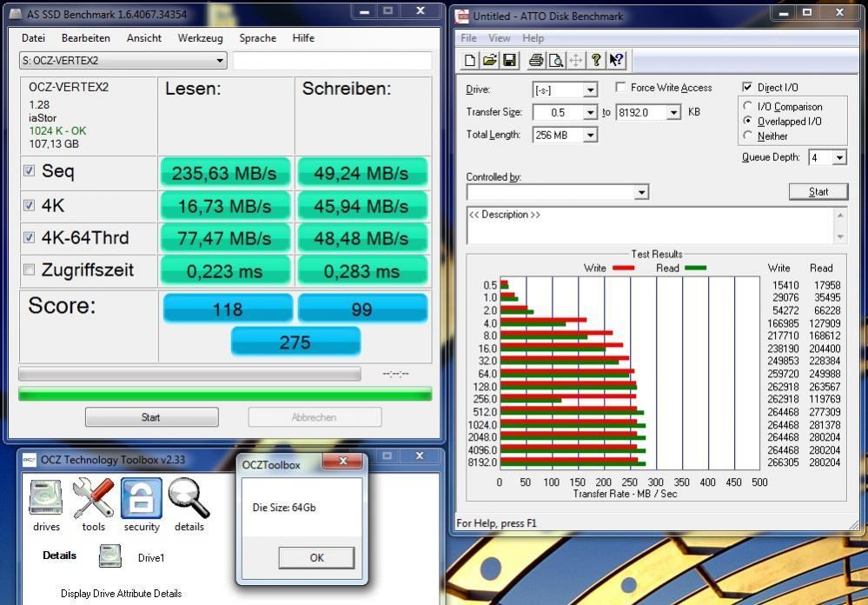
Task: Open the Werkzeug menu
Action: (201, 38)
